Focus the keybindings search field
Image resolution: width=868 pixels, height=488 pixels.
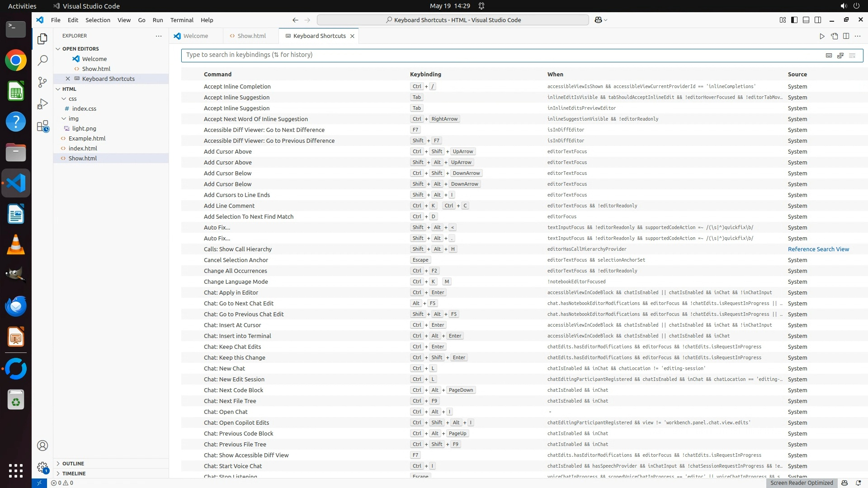[x=497, y=55]
